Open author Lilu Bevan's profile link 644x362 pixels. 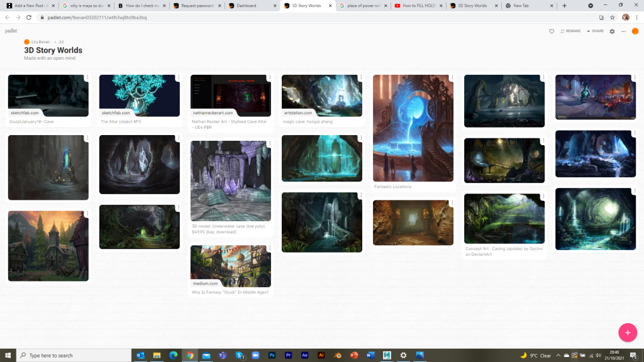40,42
